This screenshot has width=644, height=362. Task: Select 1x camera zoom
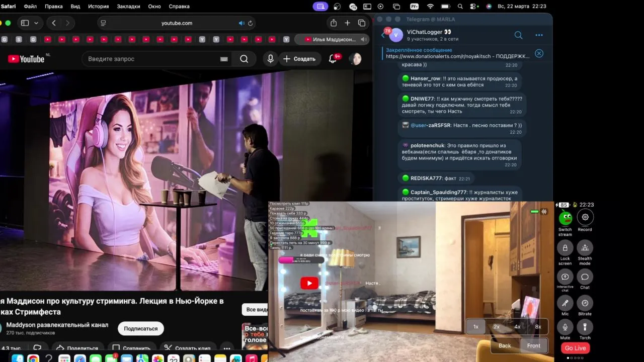click(476, 327)
